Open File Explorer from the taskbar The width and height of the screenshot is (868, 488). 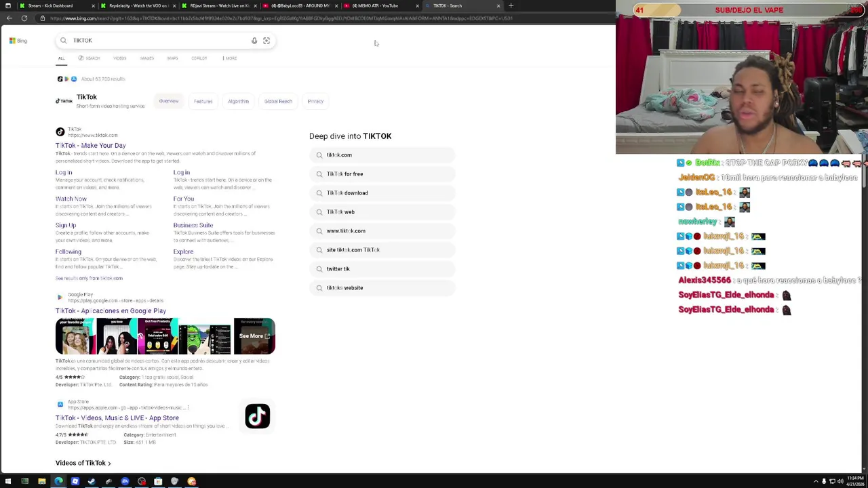[x=42, y=481]
